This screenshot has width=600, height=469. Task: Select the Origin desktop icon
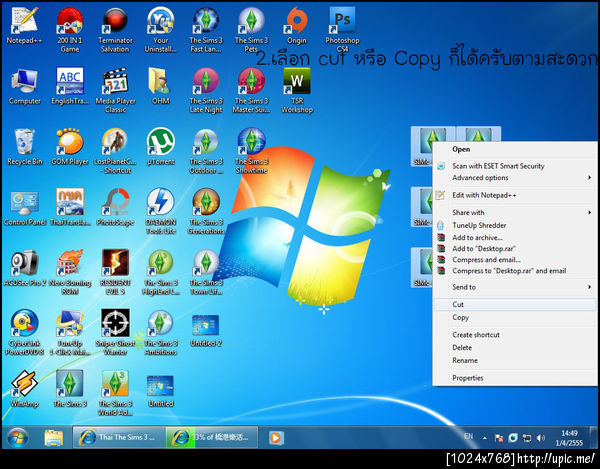pos(297,26)
